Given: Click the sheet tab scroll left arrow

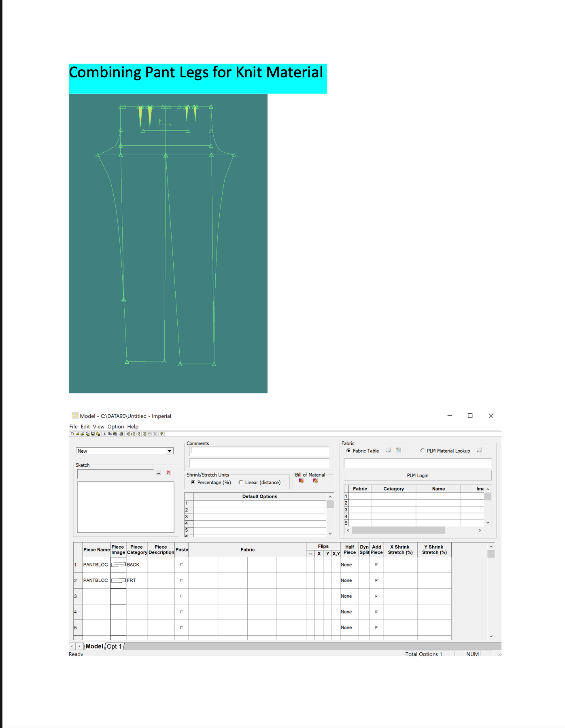Looking at the screenshot, I should pyautogui.click(x=72, y=647).
